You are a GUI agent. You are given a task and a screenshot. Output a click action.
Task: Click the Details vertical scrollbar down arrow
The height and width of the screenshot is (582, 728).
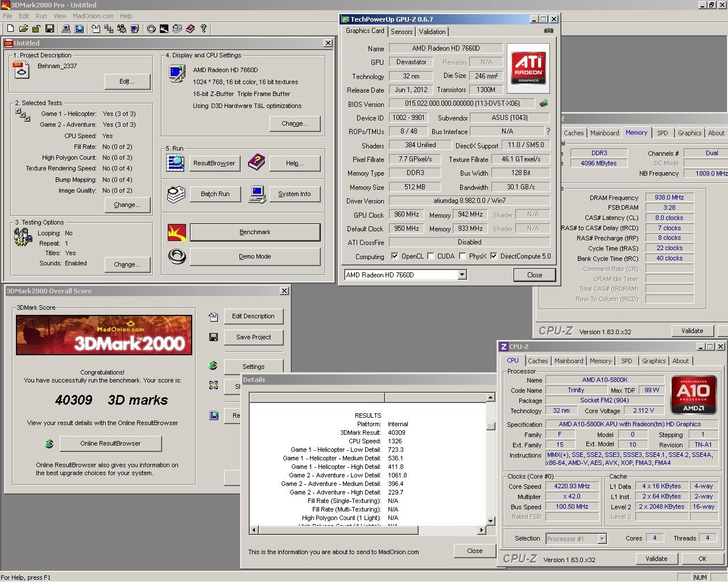tap(491, 521)
